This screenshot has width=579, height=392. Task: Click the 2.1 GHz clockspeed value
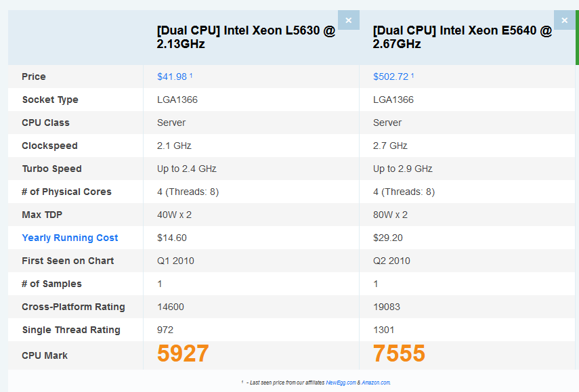(174, 146)
